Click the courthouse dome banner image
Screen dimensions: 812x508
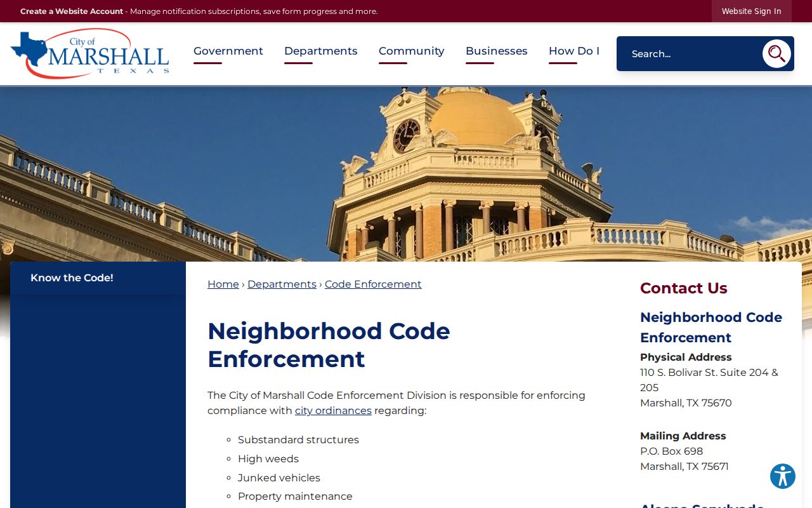click(x=406, y=174)
